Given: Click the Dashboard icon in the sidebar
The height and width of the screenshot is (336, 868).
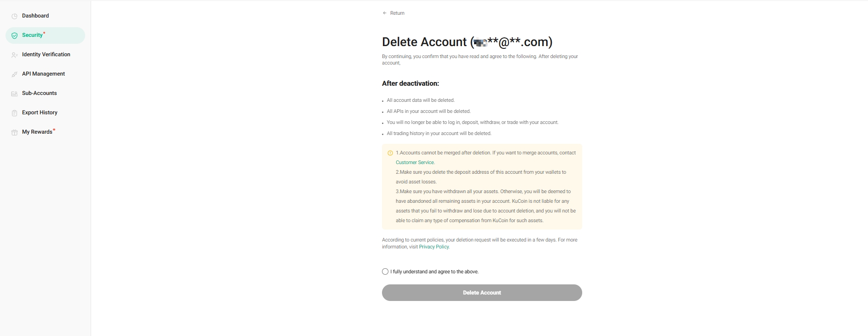Looking at the screenshot, I should click(14, 16).
